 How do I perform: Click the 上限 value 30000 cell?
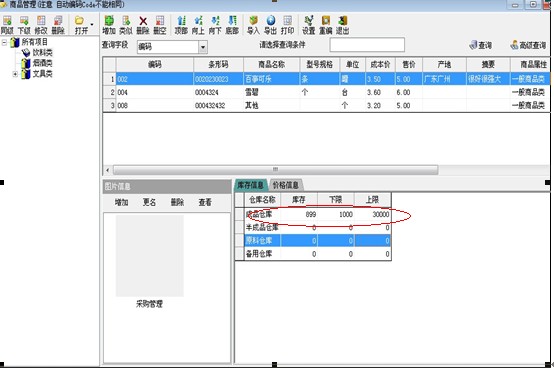pyautogui.click(x=373, y=215)
